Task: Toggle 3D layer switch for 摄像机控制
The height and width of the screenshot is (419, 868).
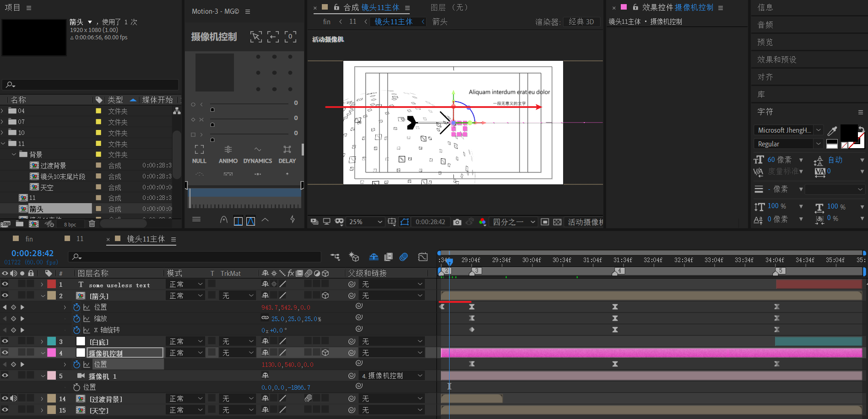Action: tap(325, 353)
